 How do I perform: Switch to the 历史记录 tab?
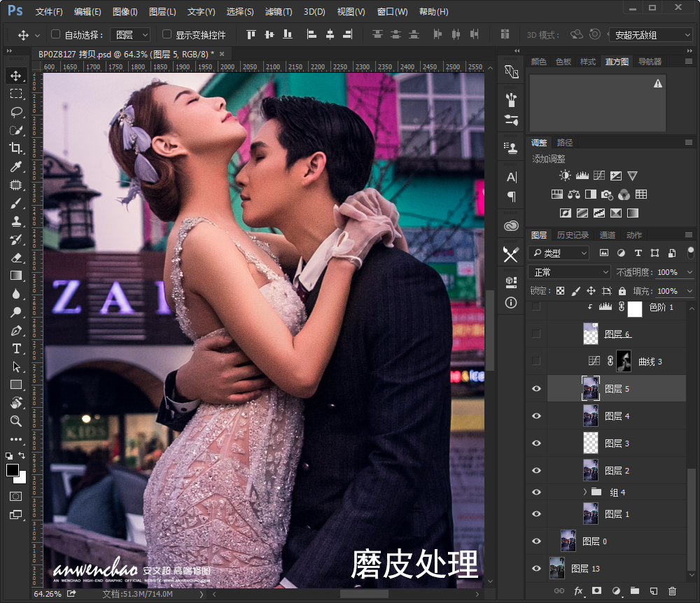point(573,235)
